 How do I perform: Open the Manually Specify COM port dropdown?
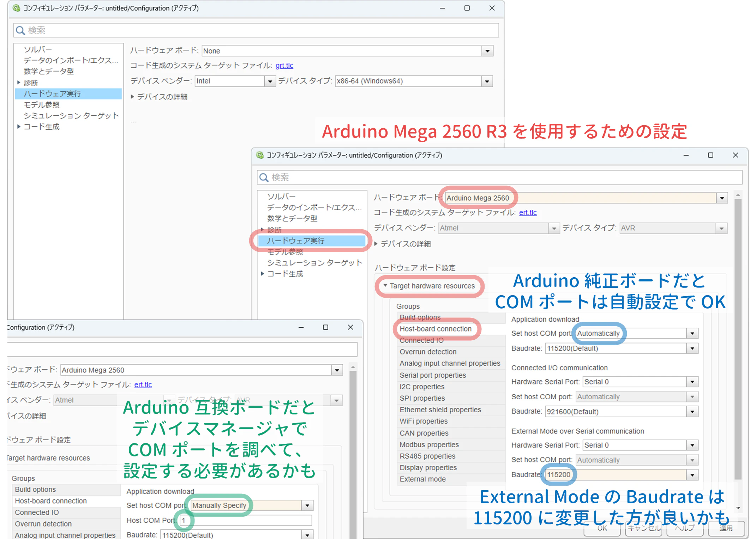point(307,505)
